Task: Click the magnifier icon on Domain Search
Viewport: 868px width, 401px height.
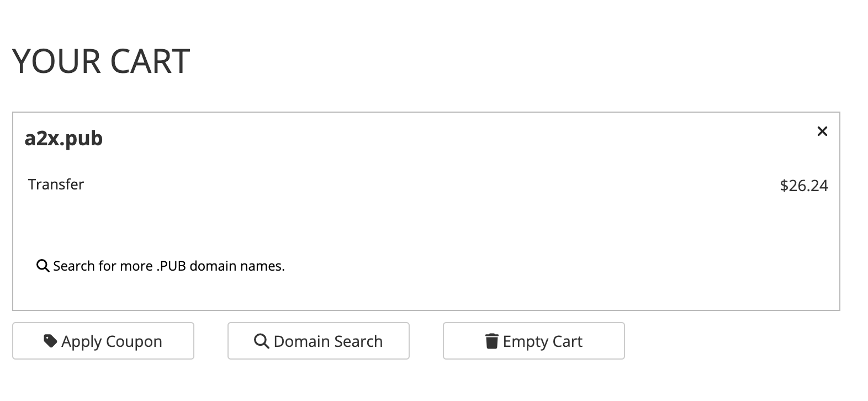Action: [261, 341]
